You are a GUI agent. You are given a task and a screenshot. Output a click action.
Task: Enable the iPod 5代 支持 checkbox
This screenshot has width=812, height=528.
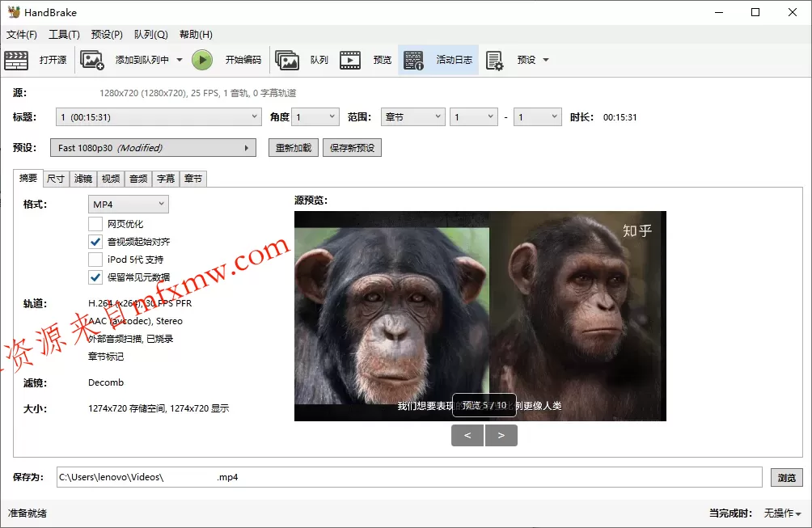pyautogui.click(x=95, y=260)
